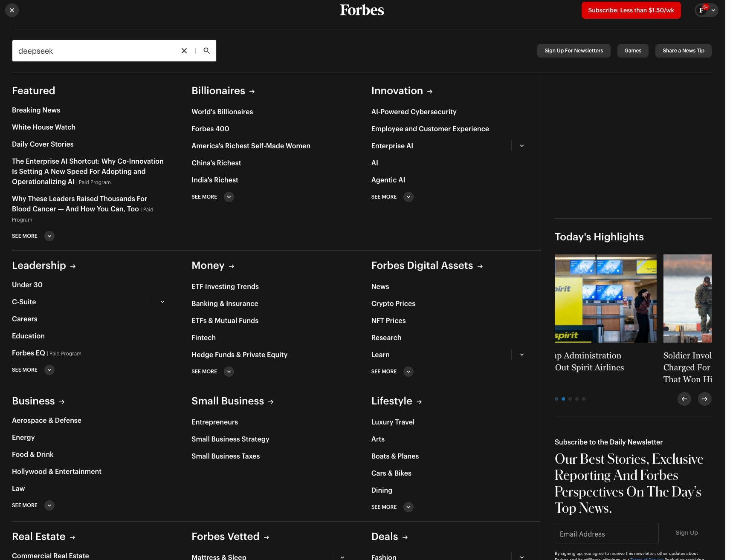Expand the C-Suite submenu chevron
The width and height of the screenshot is (730, 560).
[162, 302]
